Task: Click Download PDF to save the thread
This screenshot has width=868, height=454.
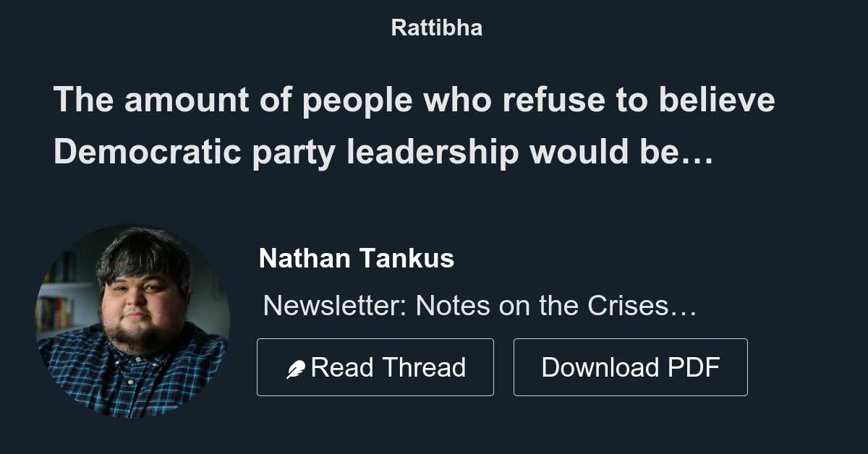Action: [630, 367]
